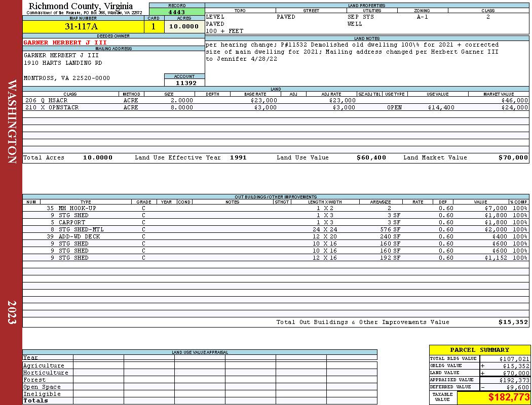Image resolution: width=532 pixels, height=405 pixels.
Task: Click the 100 + FEET topo entry
Action: click(x=224, y=31)
